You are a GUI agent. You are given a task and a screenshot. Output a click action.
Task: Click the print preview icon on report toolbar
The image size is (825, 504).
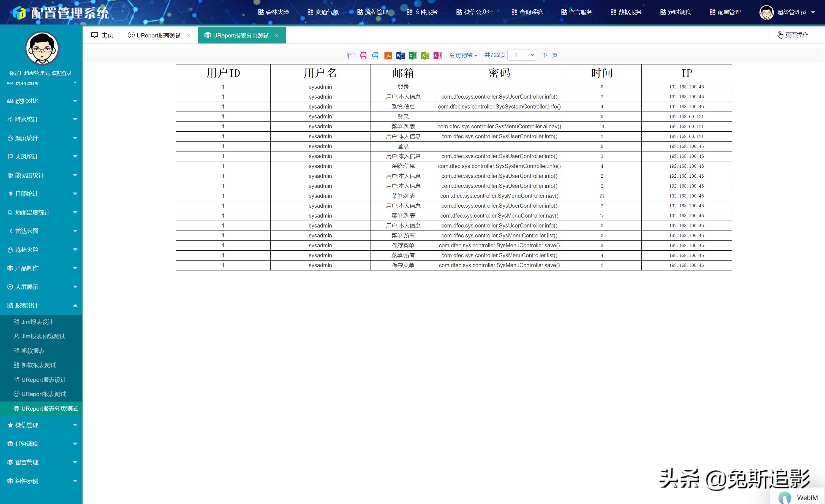(351, 55)
